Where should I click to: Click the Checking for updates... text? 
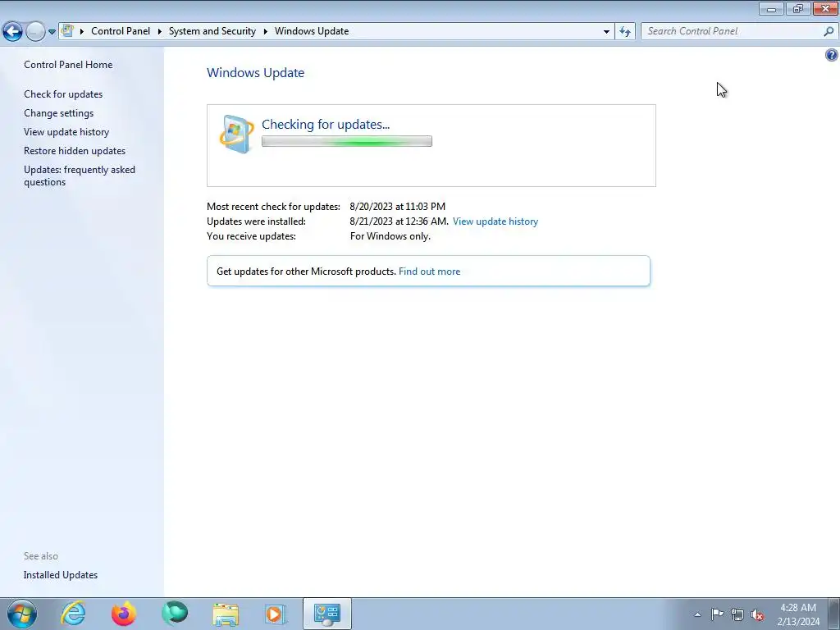click(x=326, y=125)
